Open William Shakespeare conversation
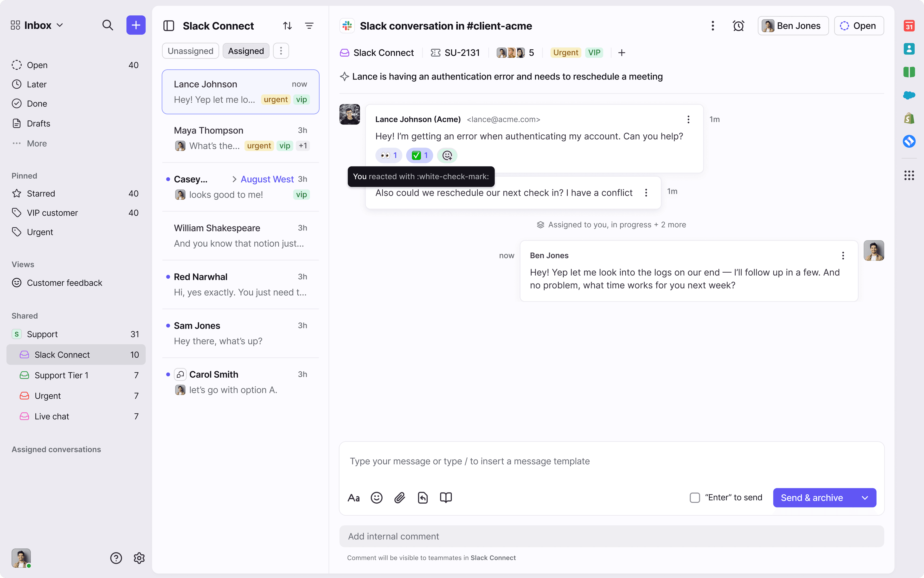 (x=241, y=236)
